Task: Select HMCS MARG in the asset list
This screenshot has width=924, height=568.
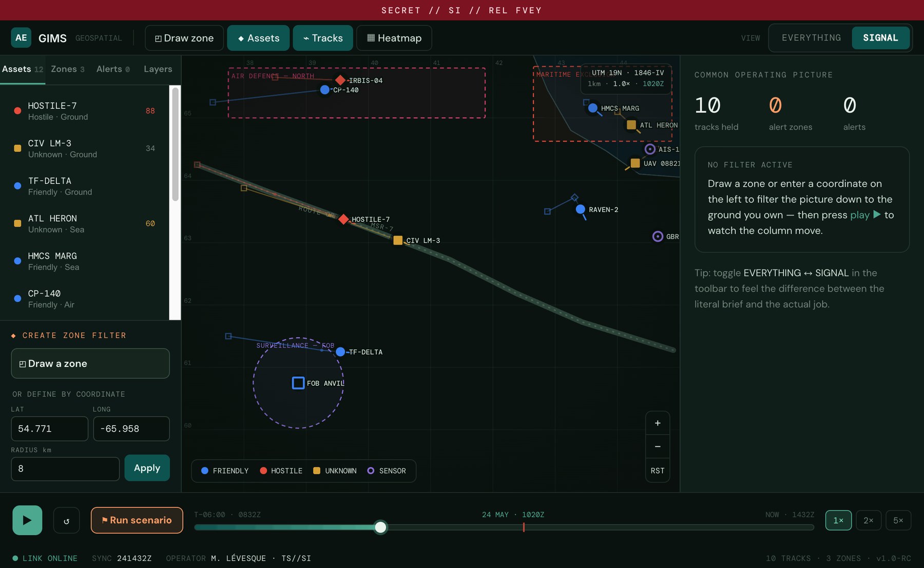Action: (85, 261)
